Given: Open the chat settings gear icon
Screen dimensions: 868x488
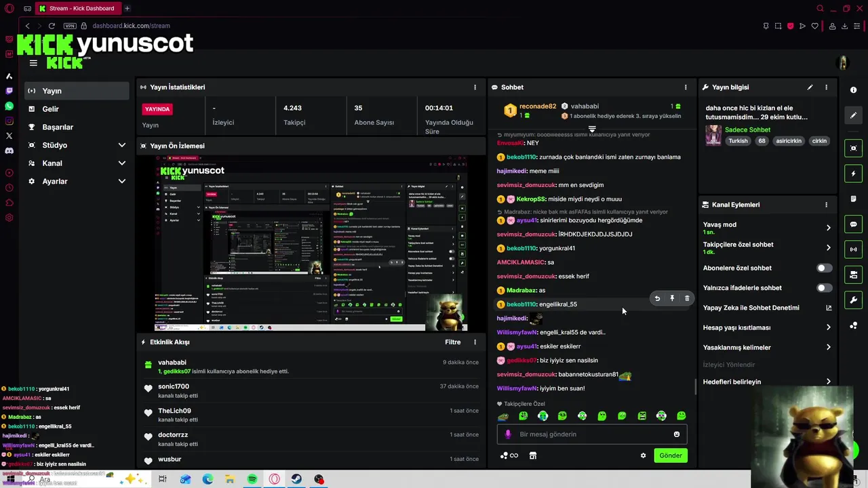Looking at the screenshot, I should pyautogui.click(x=643, y=455).
